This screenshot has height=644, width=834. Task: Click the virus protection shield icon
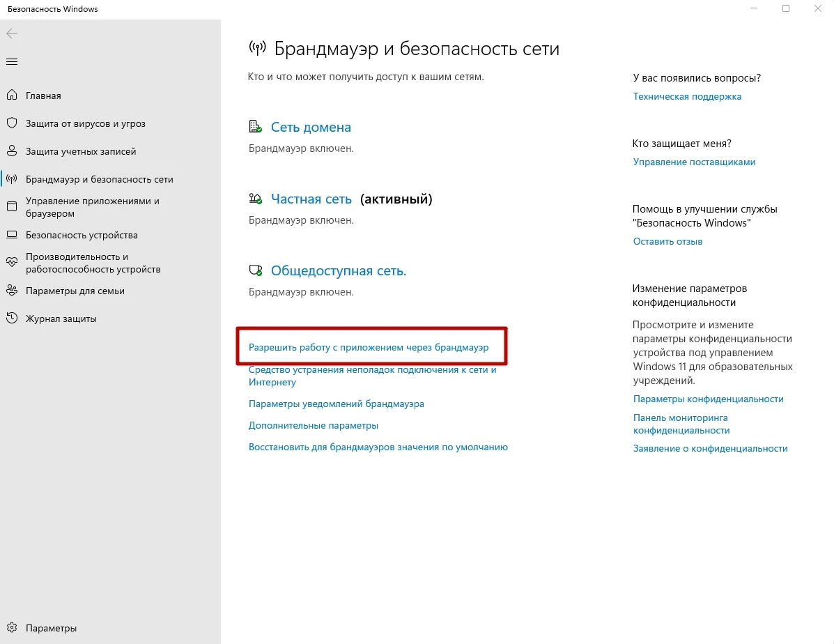point(12,123)
